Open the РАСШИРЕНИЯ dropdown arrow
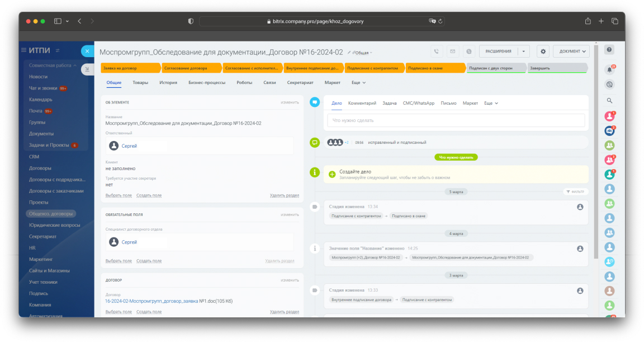The width and height of the screenshot is (644, 342). 524,51
